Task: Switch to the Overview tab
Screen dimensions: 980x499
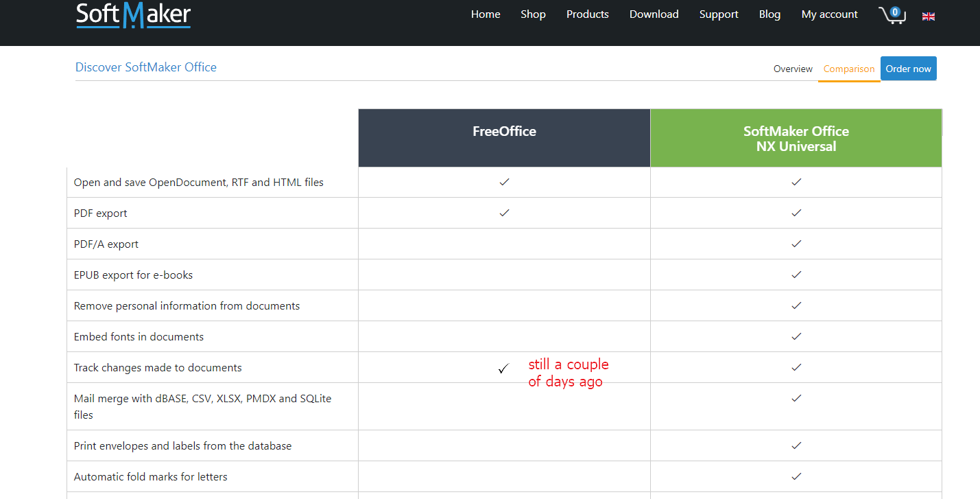Action: [x=793, y=69]
